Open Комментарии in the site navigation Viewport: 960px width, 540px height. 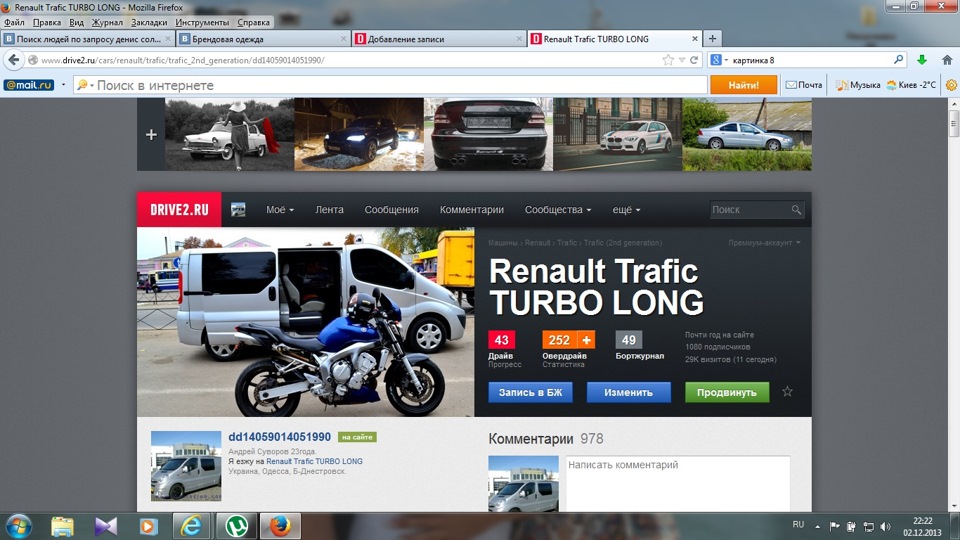pyautogui.click(x=471, y=209)
